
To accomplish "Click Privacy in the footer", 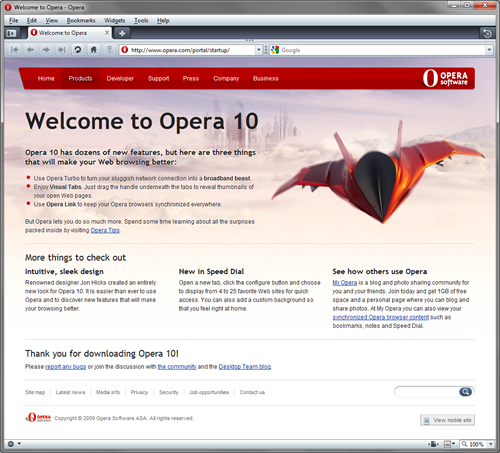I will [x=139, y=392].
